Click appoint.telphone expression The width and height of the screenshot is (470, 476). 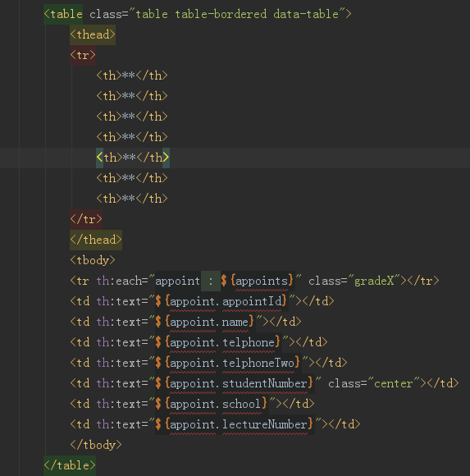click(x=217, y=342)
